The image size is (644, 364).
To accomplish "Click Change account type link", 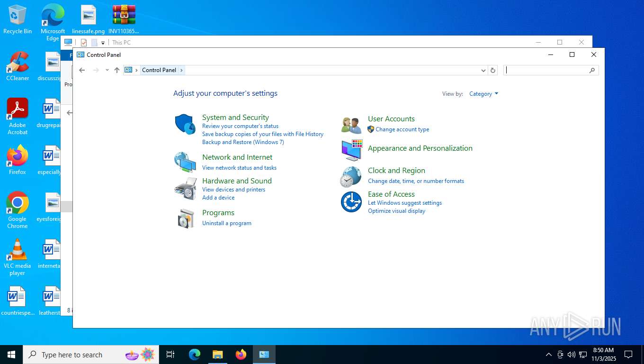I will [x=402, y=129].
